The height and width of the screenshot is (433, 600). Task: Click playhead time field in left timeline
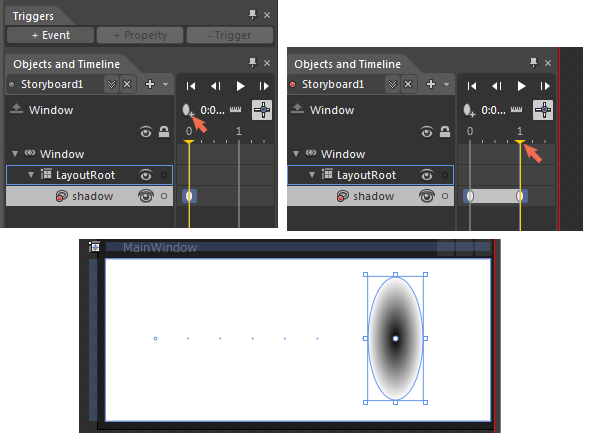(212, 111)
